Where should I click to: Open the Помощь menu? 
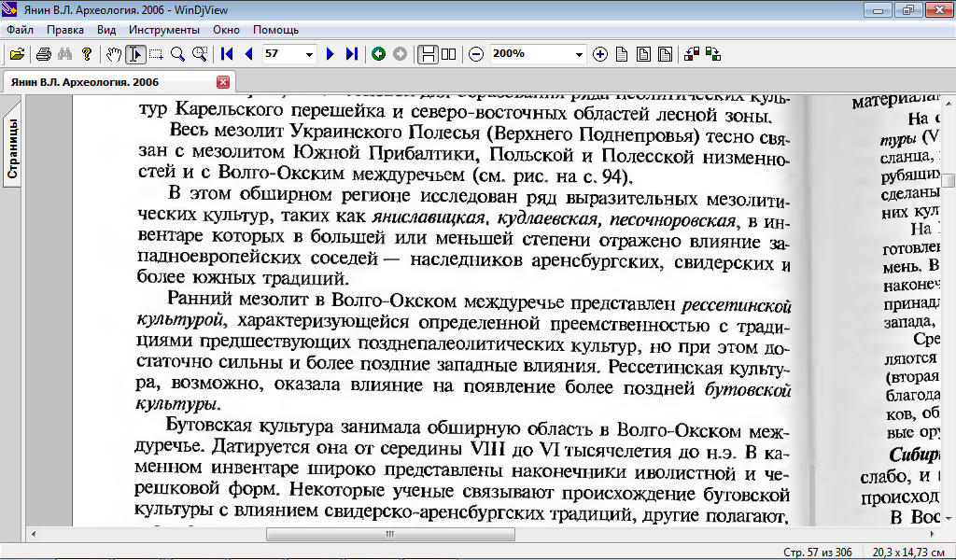coord(275,29)
